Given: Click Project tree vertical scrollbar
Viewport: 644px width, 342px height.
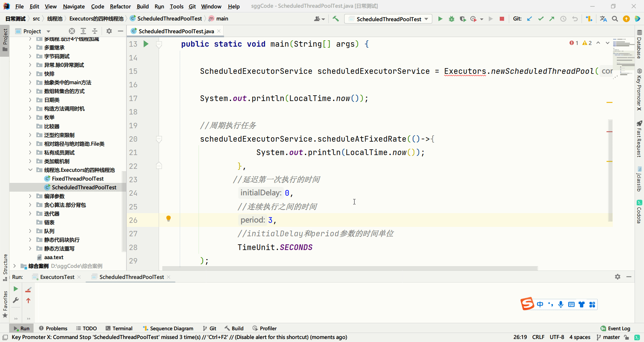Looking at the screenshot, I should pos(124,211).
